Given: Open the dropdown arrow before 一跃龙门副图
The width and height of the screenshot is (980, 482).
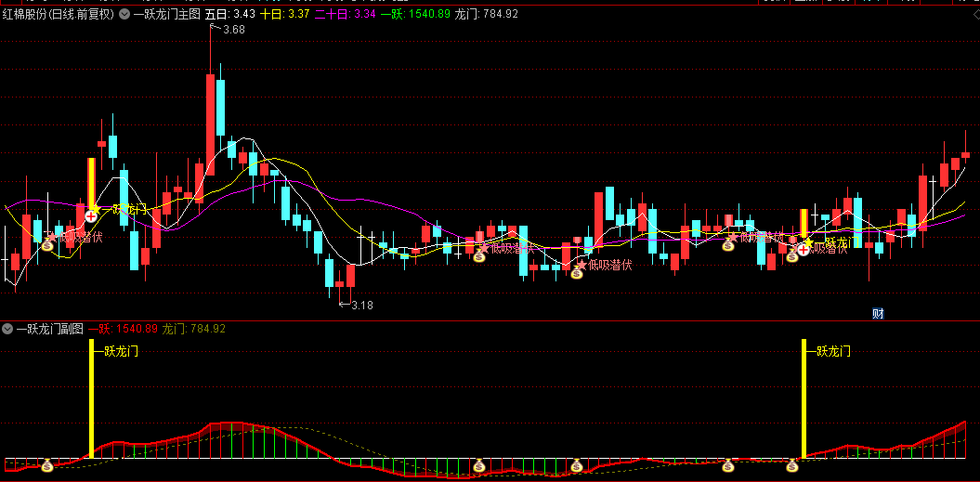Looking at the screenshot, I should (7, 328).
